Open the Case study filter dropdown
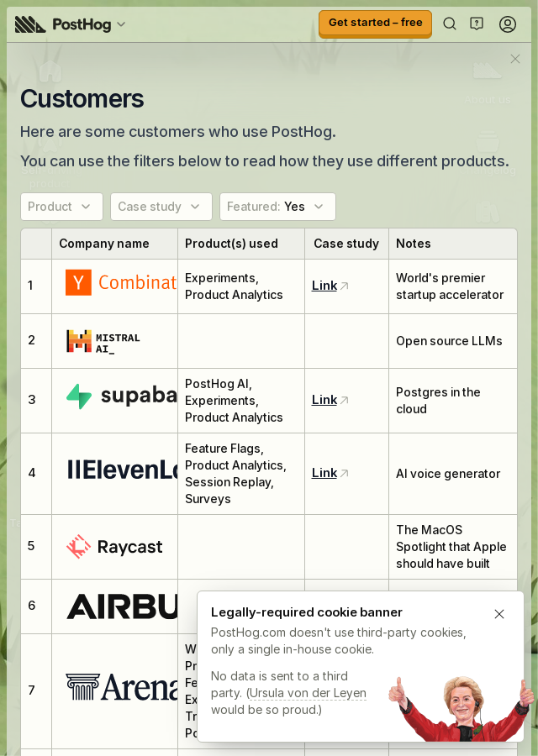This screenshot has height=756, width=538. pos(161,207)
